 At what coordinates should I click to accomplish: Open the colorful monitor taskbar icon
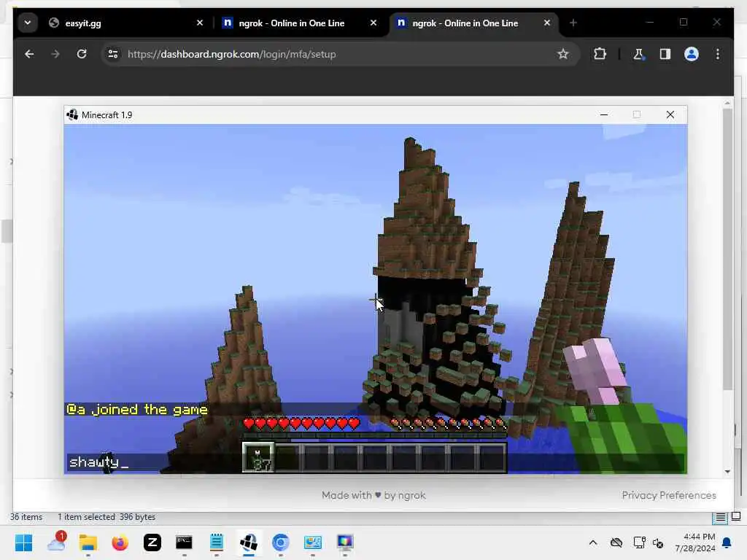345,542
